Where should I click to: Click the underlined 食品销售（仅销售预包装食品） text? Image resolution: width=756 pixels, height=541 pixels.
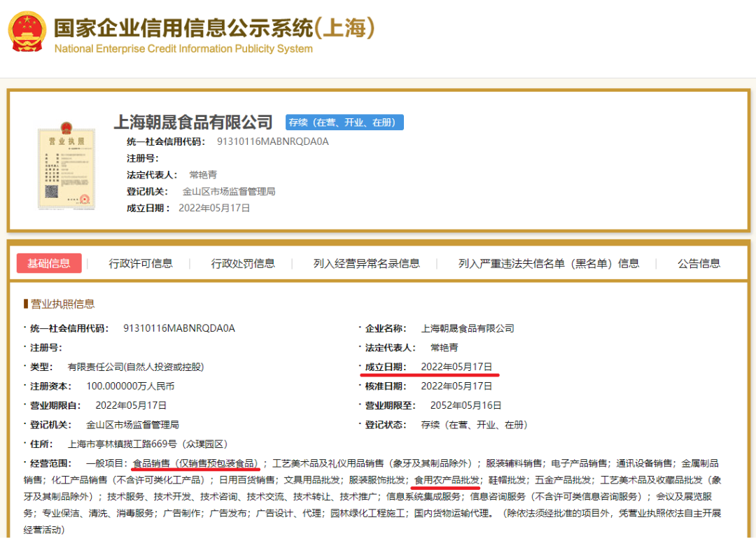point(196,463)
